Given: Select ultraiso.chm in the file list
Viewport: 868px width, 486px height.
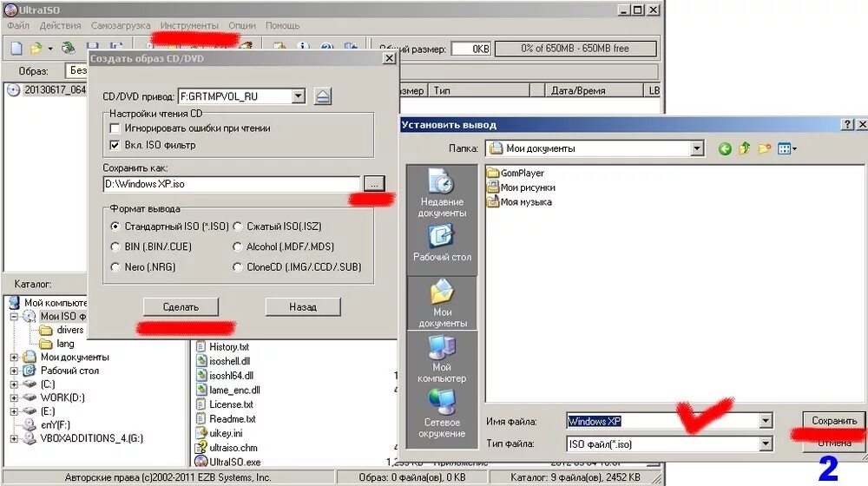Looking at the screenshot, I should coord(227,447).
